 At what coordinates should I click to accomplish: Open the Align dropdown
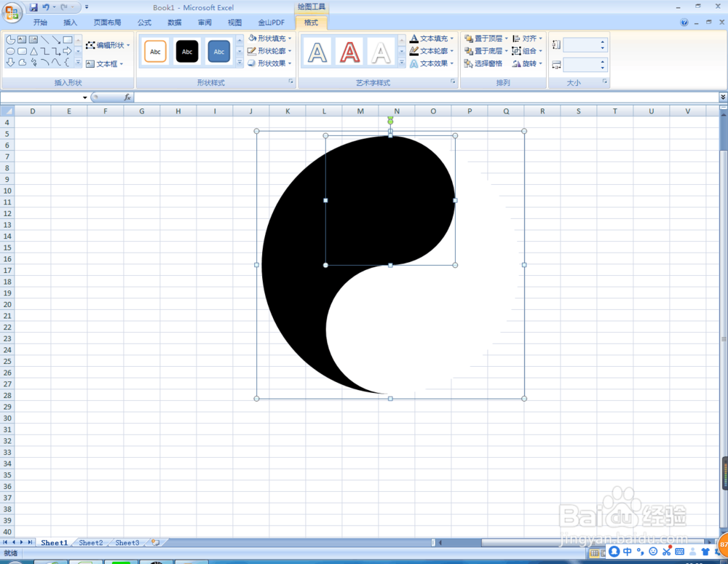tap(527, 38)
